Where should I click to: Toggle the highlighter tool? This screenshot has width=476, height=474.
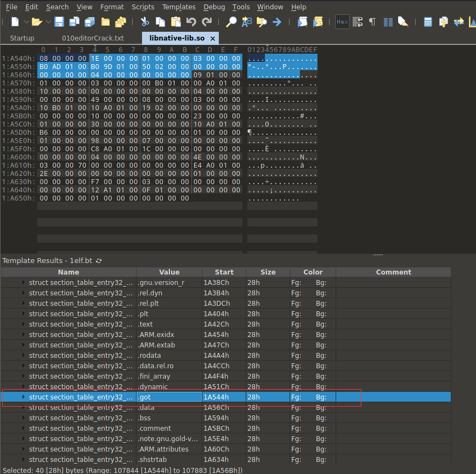[403, 22]
